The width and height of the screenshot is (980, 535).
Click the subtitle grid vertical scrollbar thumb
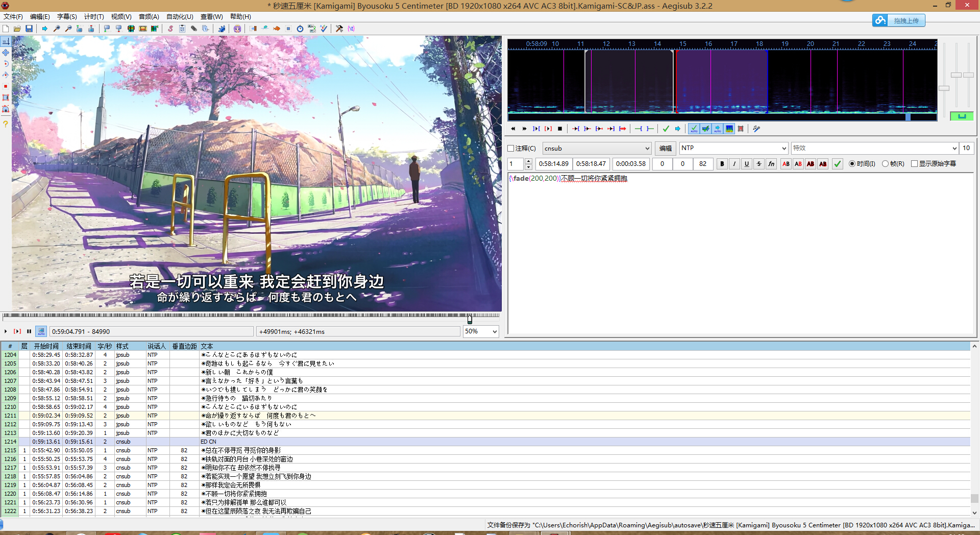974,498
